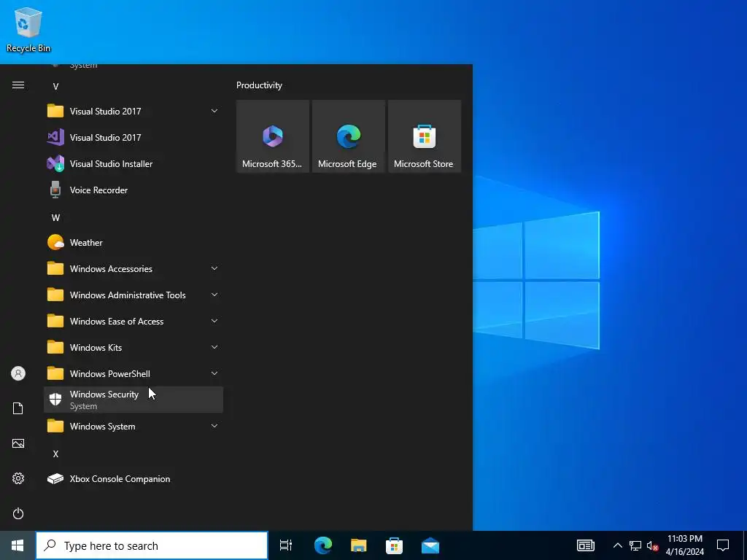Open News and interests taskbar icon
Screen dimensions: 747x560
tap(586, 545)
